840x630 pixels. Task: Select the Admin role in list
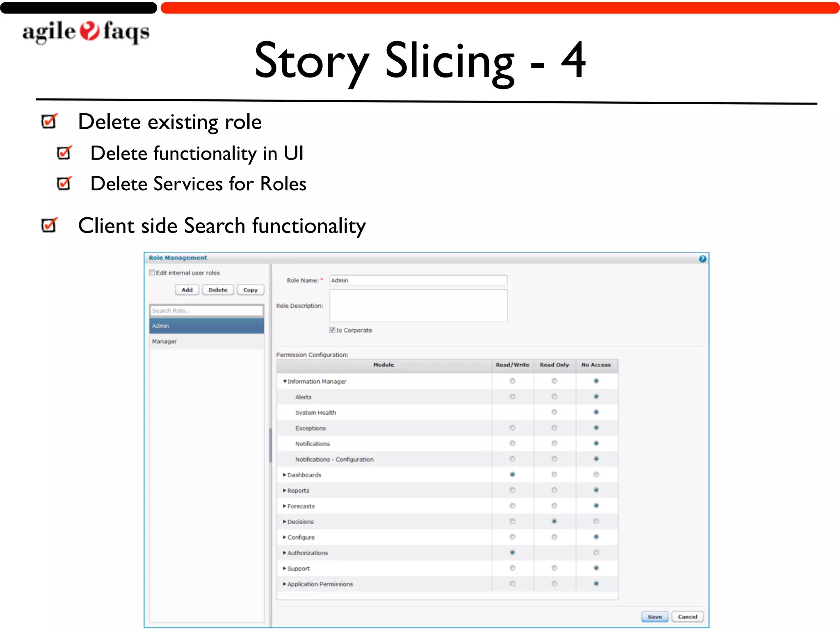tap(206, 326)
